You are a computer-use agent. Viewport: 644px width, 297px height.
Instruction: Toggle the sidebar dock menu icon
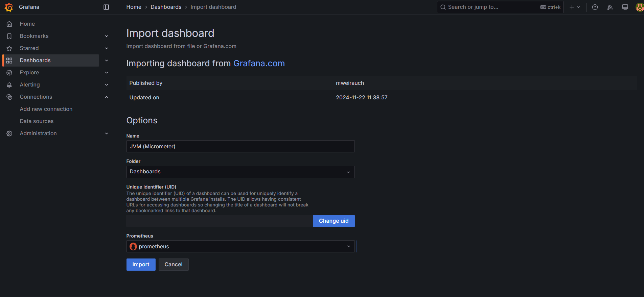[106, 7]
